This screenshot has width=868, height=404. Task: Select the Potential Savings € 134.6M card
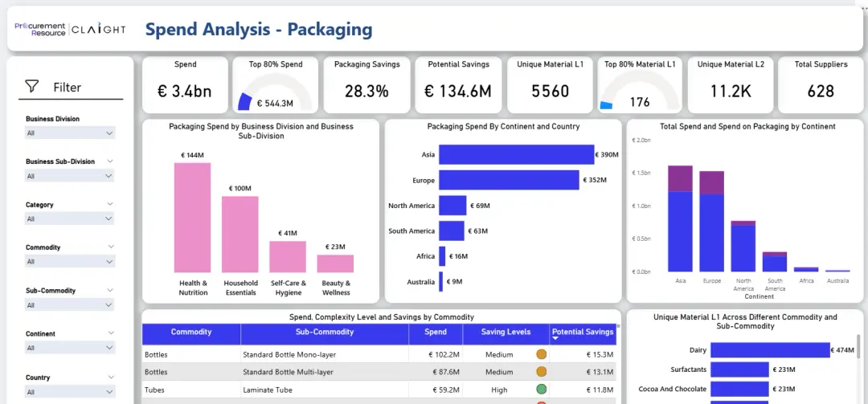pyautogui.click(x=458, y=84)
